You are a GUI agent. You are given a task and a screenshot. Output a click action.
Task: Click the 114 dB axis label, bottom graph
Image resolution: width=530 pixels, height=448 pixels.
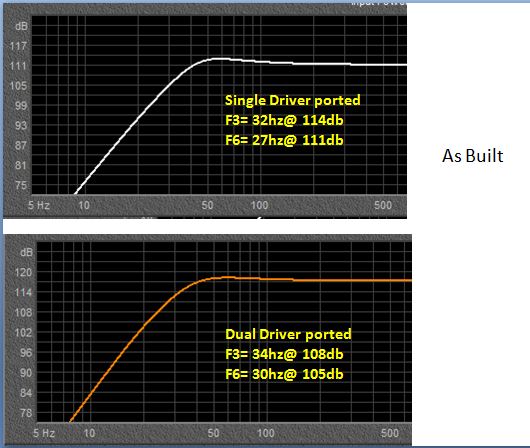[x=23, y=292]
